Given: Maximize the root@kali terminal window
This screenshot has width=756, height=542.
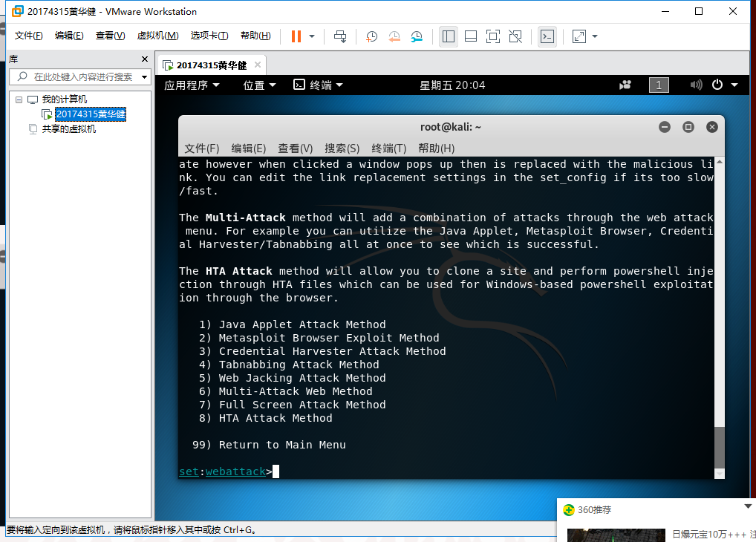Looking at the screenshot, I should tap(688, 127).
